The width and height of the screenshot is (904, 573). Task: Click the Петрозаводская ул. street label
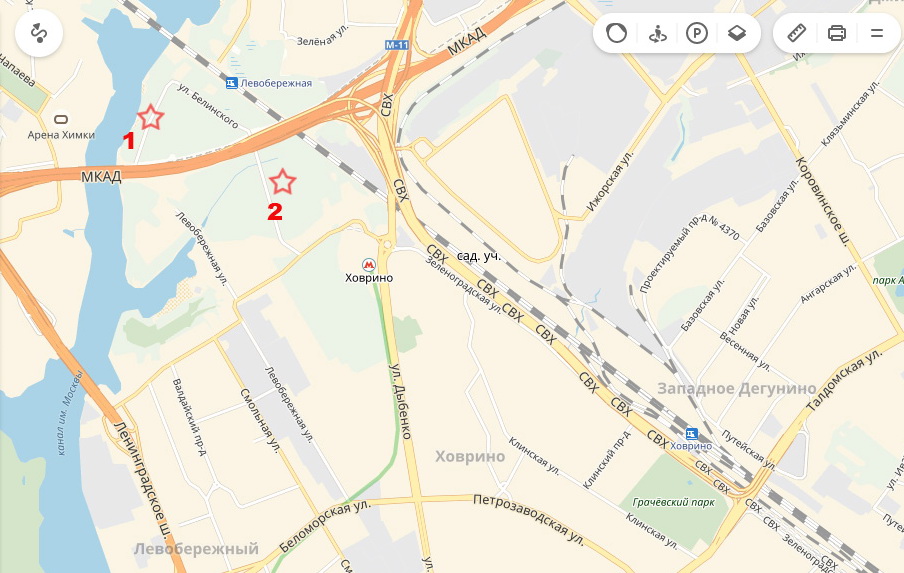(529, 519)
